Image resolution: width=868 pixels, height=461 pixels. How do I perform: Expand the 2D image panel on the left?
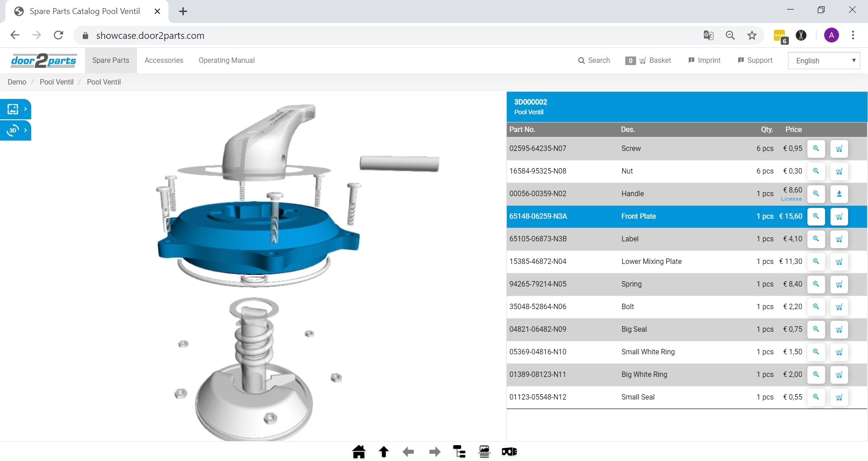click(16, 109)
